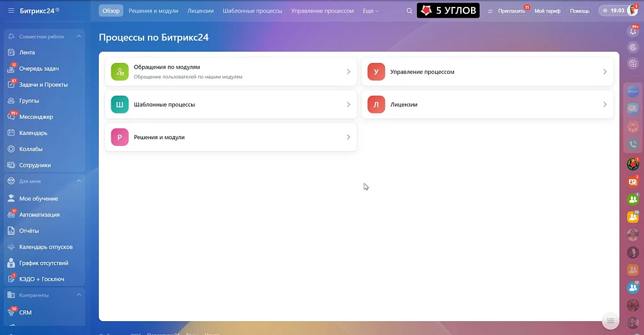Open CRM from the sidebar
The width and height of the screenshot is (644, 335).
(25, 312)
